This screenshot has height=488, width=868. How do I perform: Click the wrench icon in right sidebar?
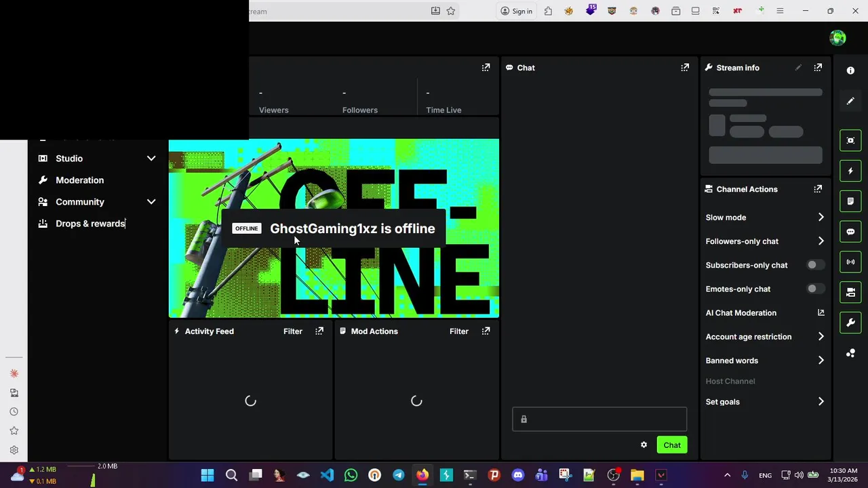(x=850, y=323)
